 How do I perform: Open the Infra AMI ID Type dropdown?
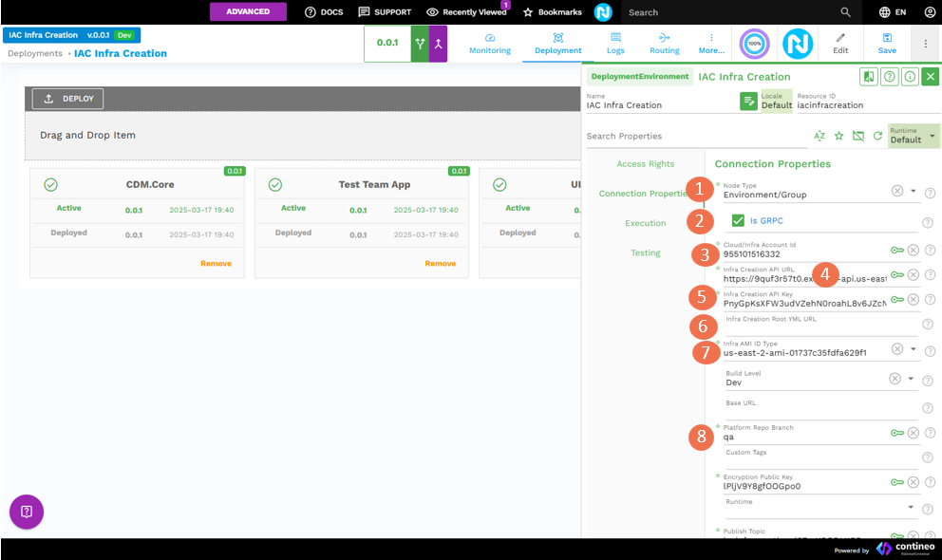point(914,349)
